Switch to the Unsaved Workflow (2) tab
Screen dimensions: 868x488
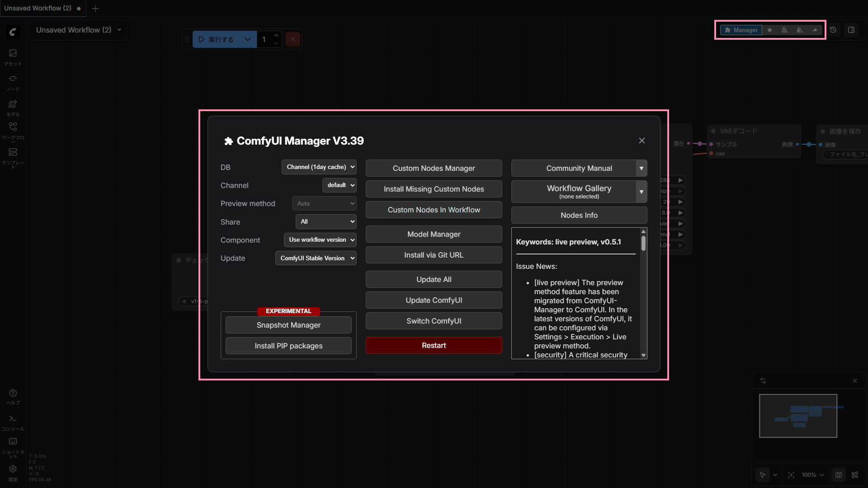[38, 8]
